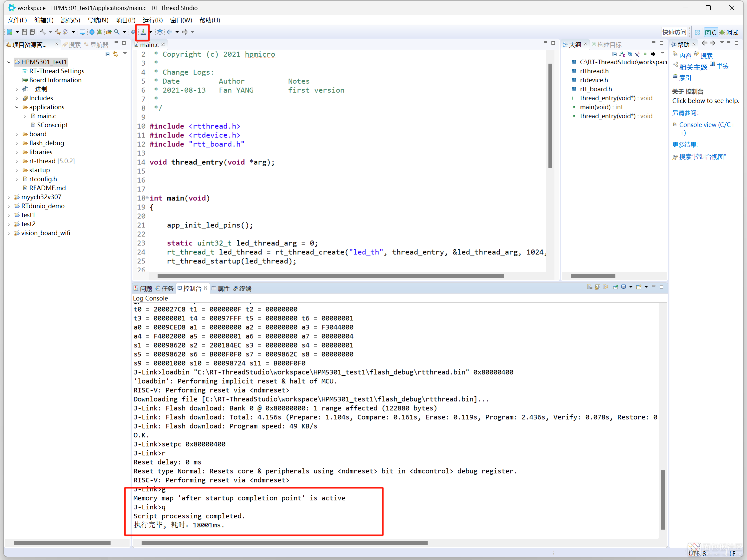747x560 pixels.
Task: Click the Pin Console icon
Action: pyautogui.click(x=616, y=287)
